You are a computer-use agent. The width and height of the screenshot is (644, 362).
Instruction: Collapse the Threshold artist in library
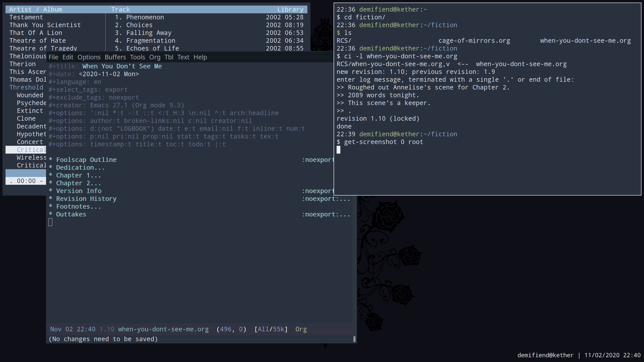click(x=26, y=87)
